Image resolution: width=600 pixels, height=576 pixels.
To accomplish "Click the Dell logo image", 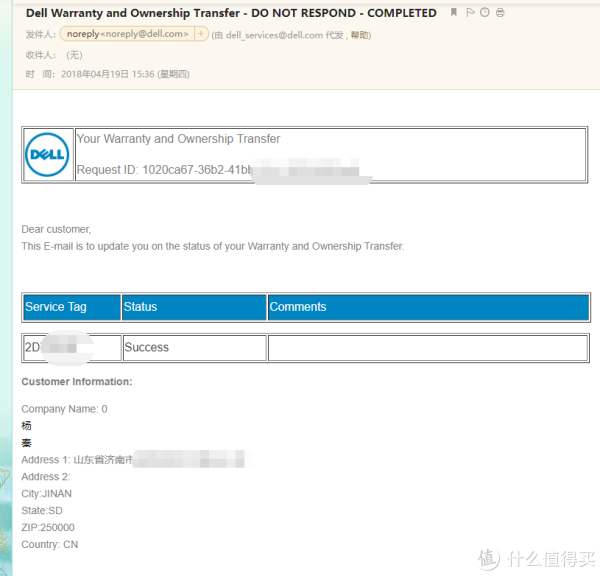I will pos(47,155).
